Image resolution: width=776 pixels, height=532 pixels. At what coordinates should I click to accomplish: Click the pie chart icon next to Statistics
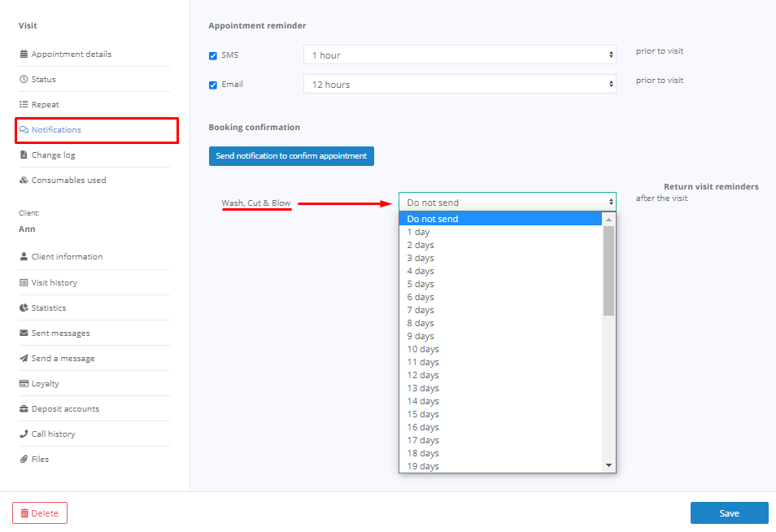[x=24, y=308]
